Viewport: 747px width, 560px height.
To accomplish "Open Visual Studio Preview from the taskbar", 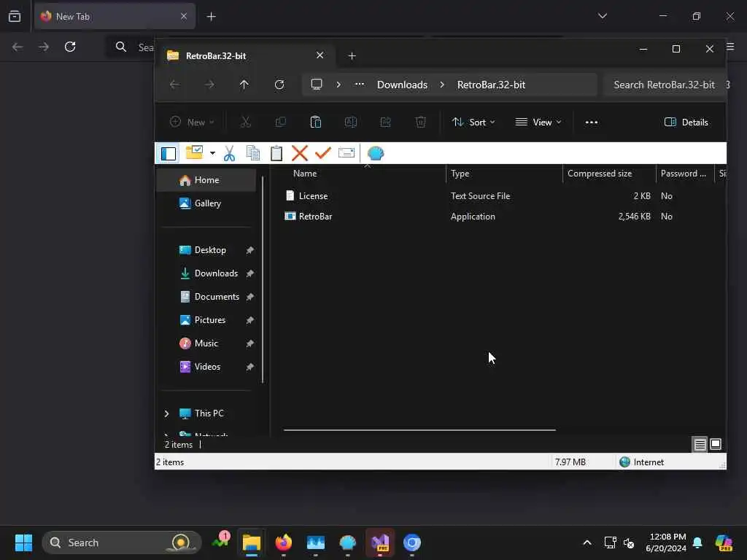I will point(380,542).
